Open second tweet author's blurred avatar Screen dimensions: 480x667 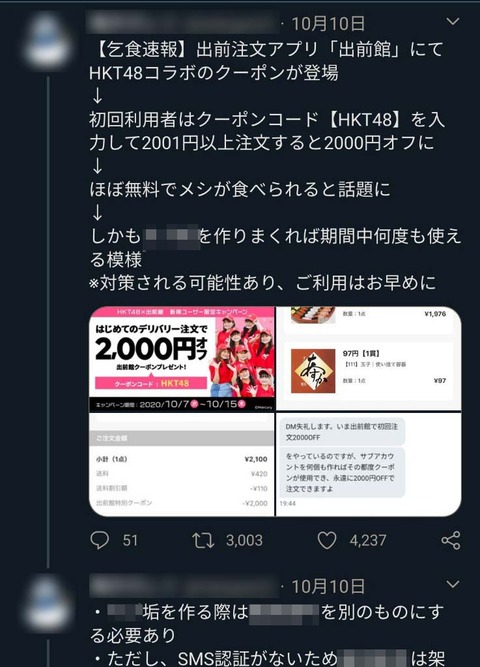pos(46,604)
